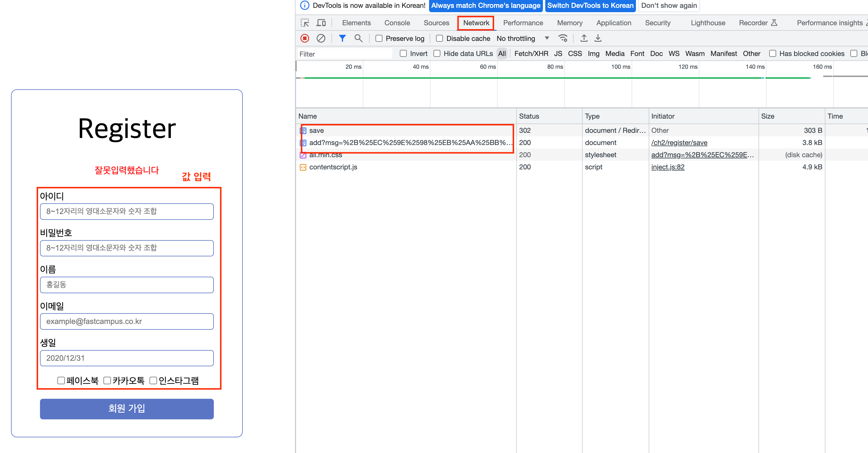Image resolution: width=868 pixels, height=453 pixels.
Task: Toggle the network filter funnel icon
Action: tap(342, 39)
